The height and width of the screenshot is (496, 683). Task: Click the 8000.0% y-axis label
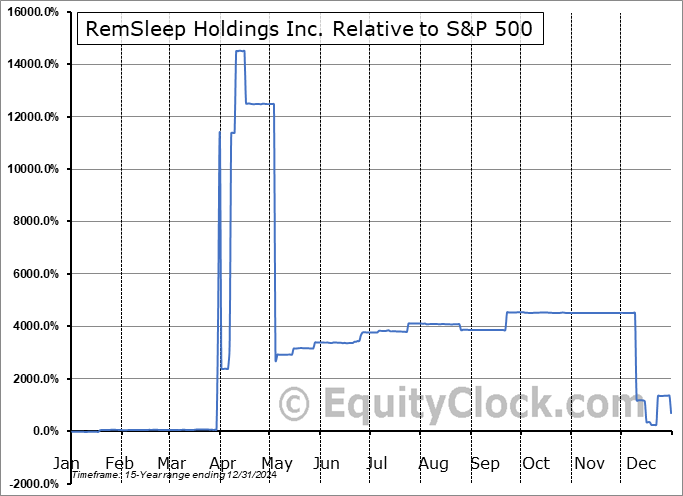pyautogui.click(x=37, y=222)
